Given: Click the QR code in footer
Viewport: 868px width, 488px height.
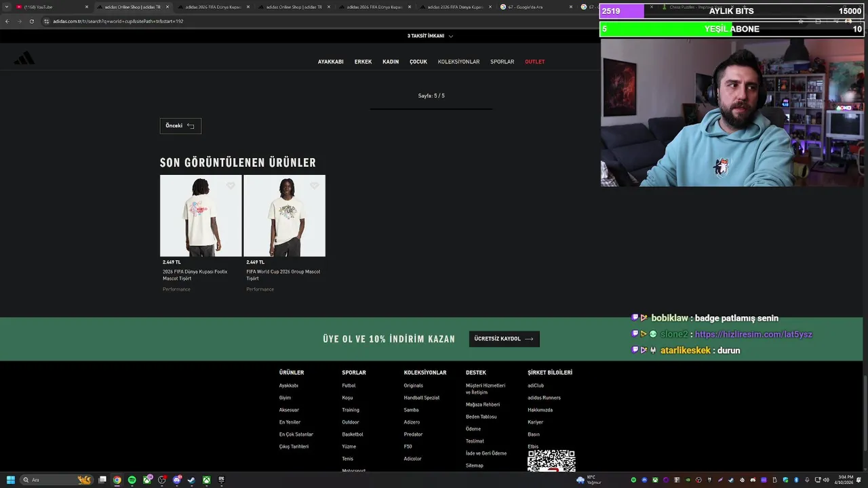Looking at the screenshot, I should point(551,461).
